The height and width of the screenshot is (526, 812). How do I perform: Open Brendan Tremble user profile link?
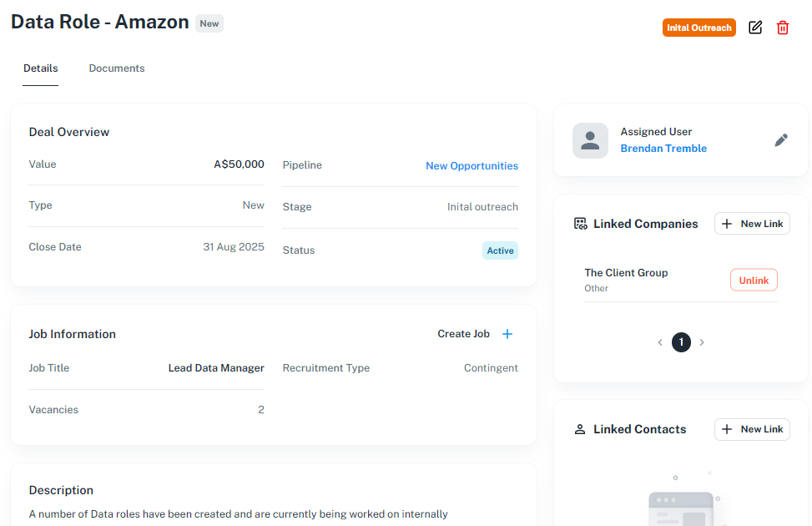(663, 149)
